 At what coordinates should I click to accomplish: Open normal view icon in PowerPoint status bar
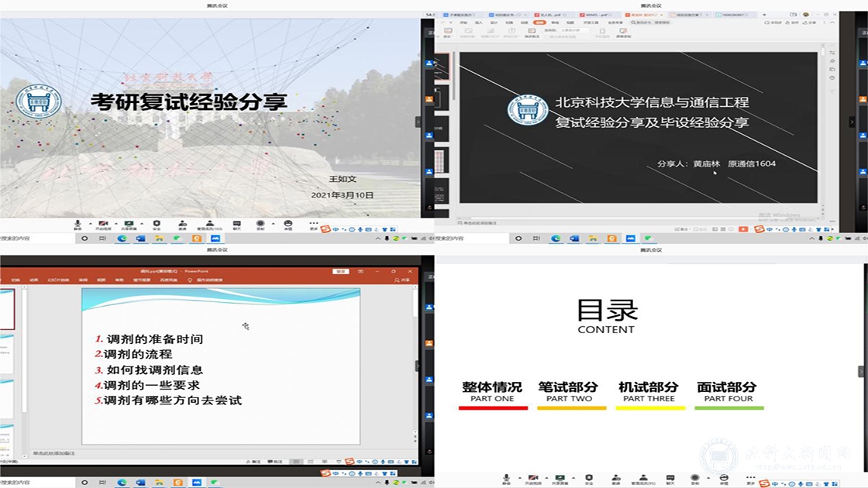tap(298, 462)
